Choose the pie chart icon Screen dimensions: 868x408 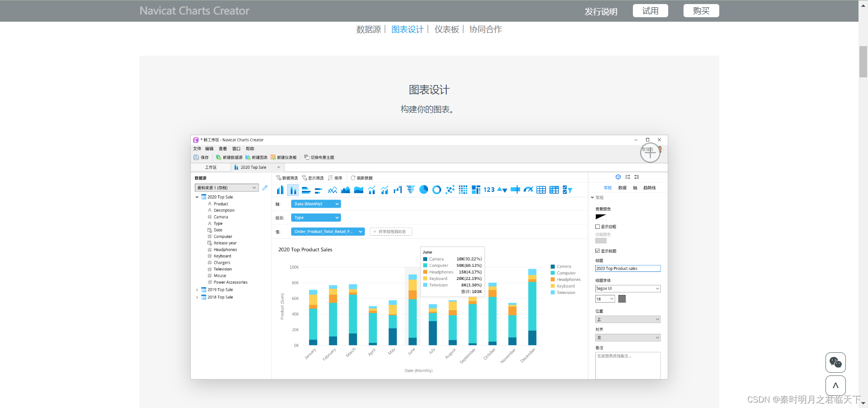point(424,190)
